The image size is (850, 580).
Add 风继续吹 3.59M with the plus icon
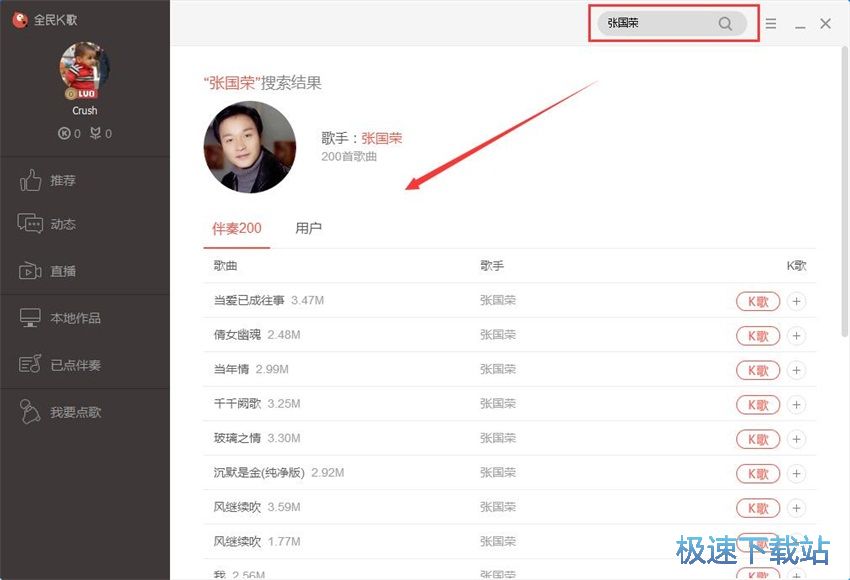point(796,508)
